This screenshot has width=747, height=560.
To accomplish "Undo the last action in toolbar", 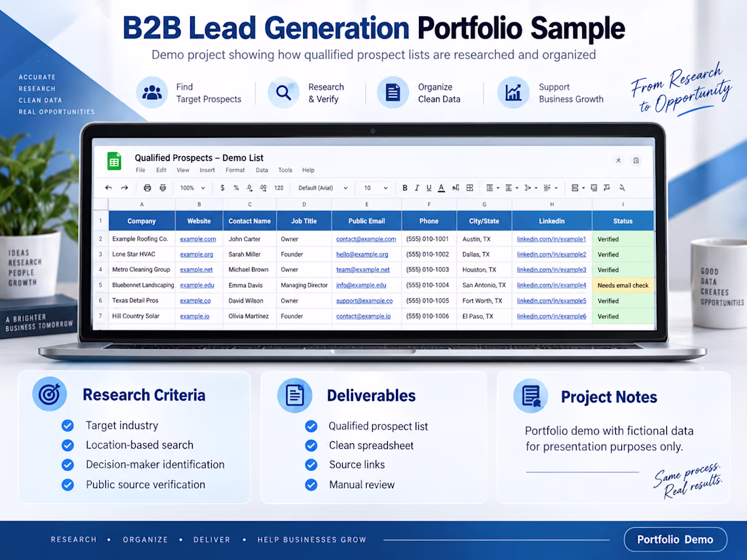I will click(x=109, y=187).
